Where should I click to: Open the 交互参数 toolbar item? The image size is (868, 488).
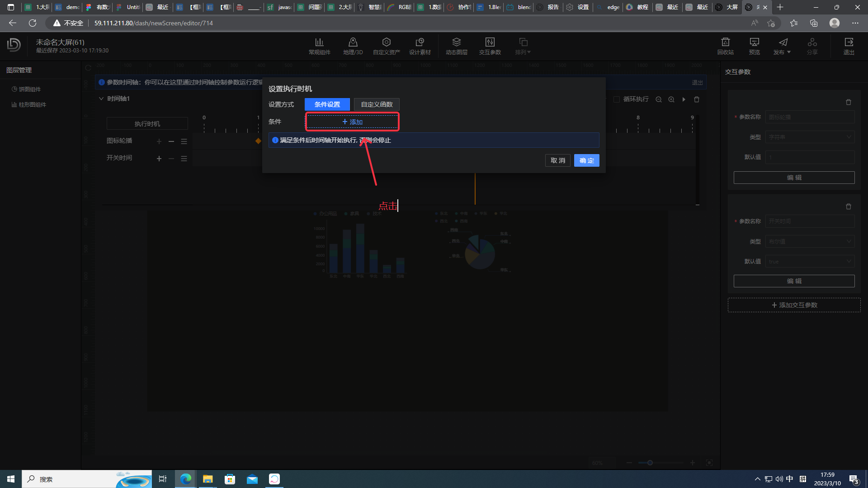tap(490, 46)
